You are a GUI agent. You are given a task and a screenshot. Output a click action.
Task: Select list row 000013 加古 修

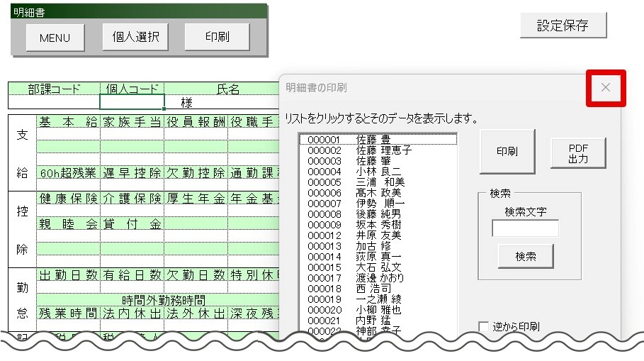tap(378, 247)
